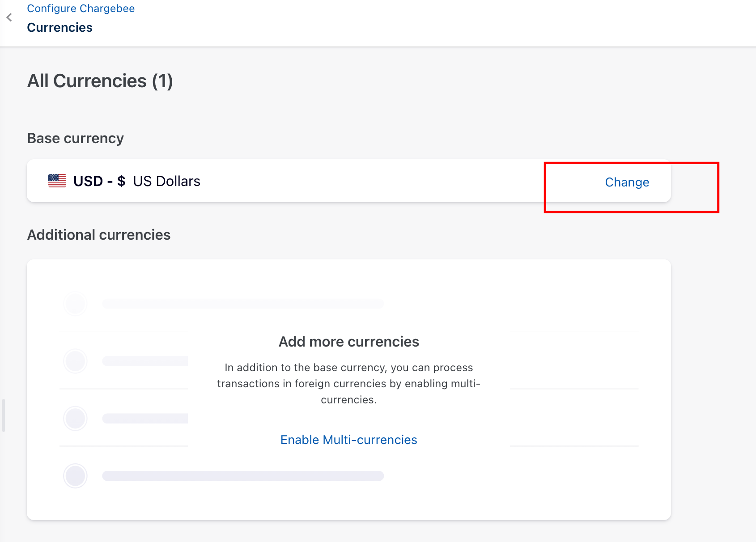Screen dimensions: 756x542
Task: Click the left edge scrollbar thumb
Action: coord(4,415)
